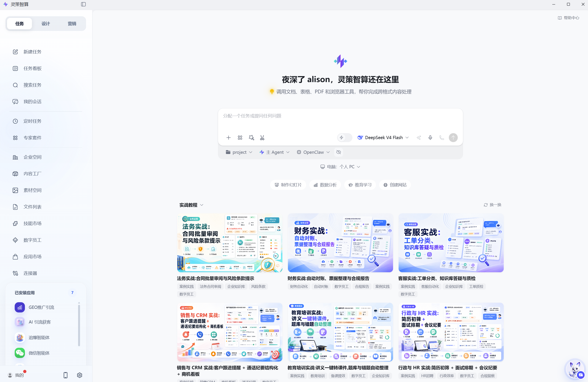Image resolution: width=588 pixels, height=382 pixels.
Task: Open the 客服实战 tutorial thumbnail
Action: pyautogui.click(x=451, y=243)
